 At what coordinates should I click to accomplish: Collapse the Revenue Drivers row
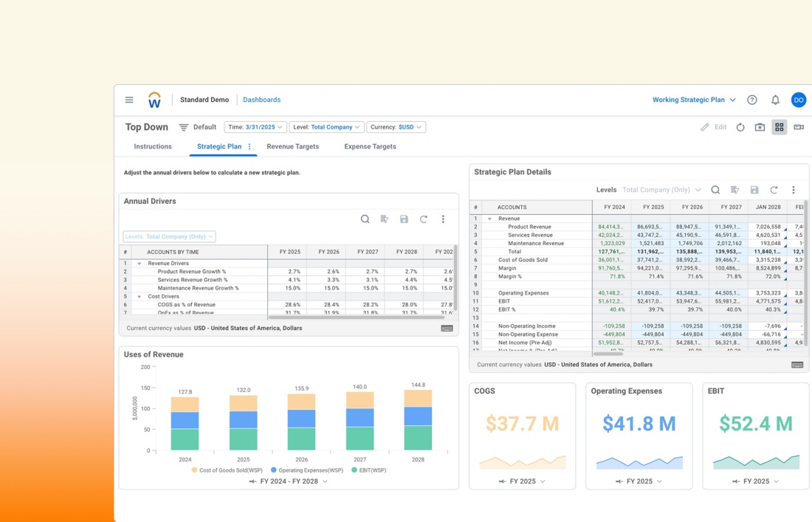click(140, 264)
